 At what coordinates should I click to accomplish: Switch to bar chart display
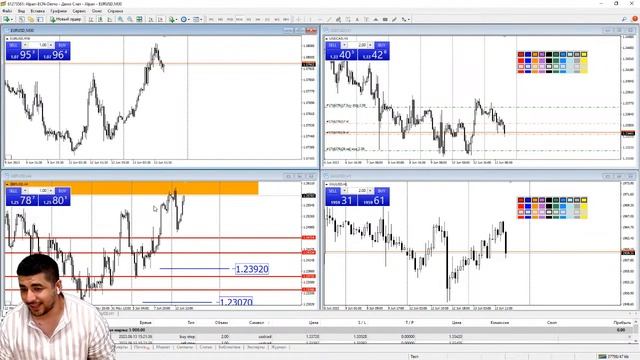(91, 19)
